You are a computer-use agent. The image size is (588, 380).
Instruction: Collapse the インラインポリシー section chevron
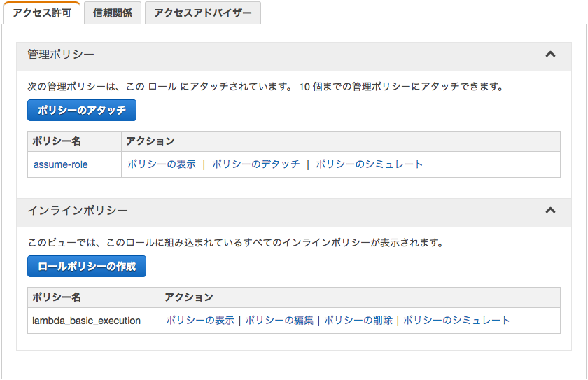(550, 210)
